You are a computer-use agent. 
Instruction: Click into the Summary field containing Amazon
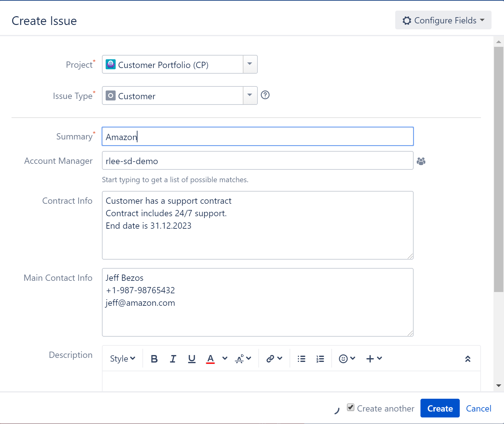coord(257,137)
